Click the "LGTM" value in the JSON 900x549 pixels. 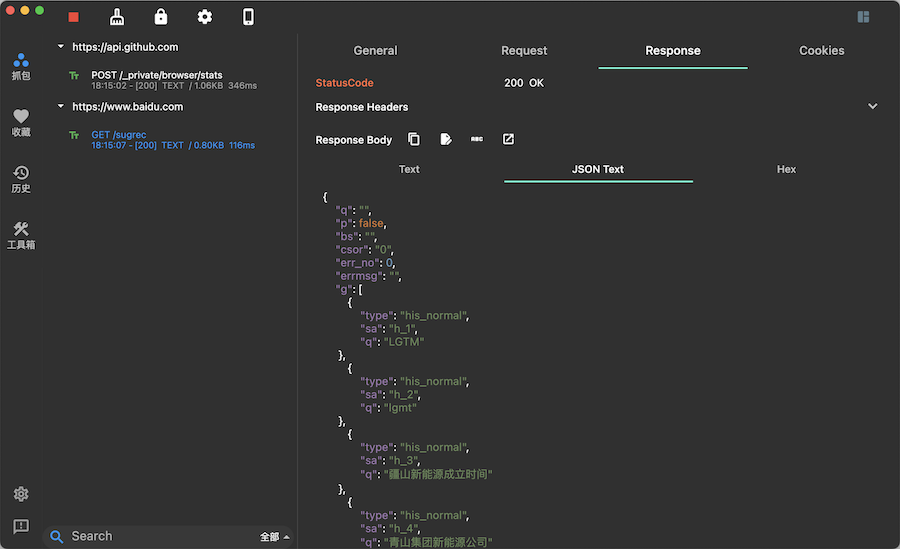[404, 342]
